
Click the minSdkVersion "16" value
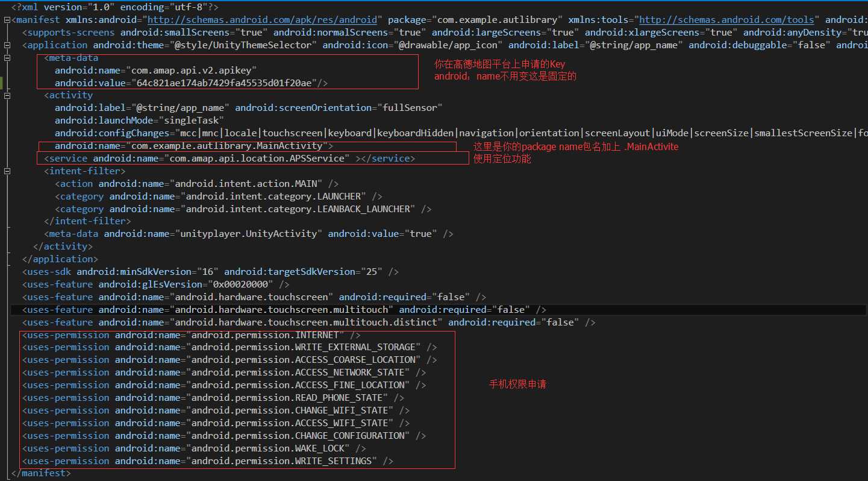point(208,272)
